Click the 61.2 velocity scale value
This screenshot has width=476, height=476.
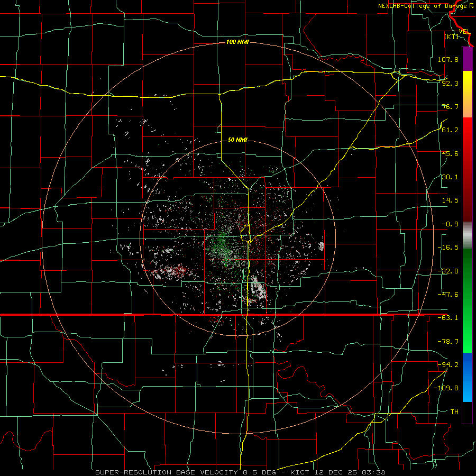point(450,130)
